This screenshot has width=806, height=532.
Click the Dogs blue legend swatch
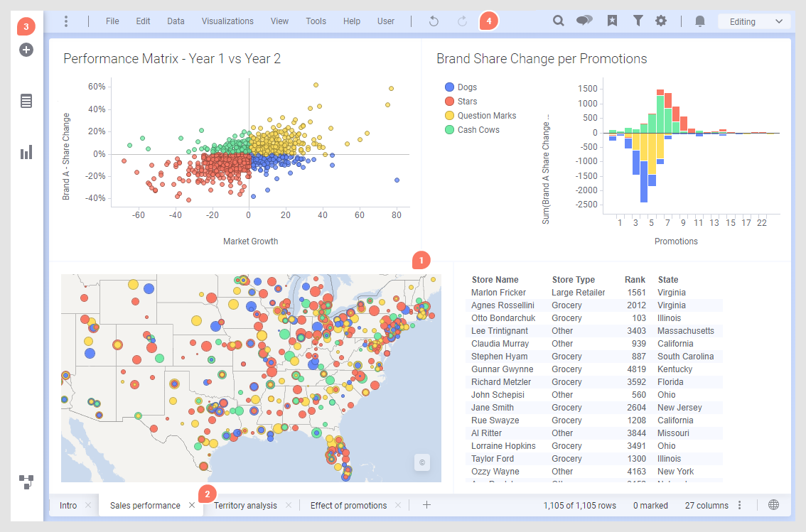click(x=449, y=87)
